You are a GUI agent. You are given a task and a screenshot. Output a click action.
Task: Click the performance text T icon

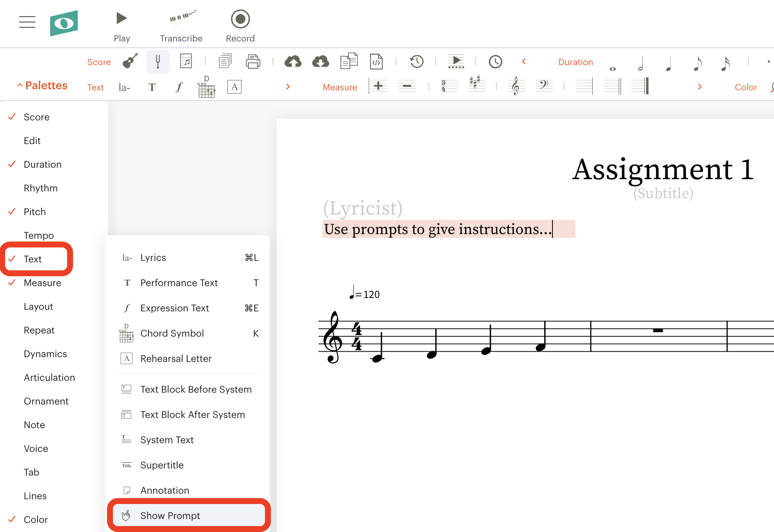tap(152, 87)
